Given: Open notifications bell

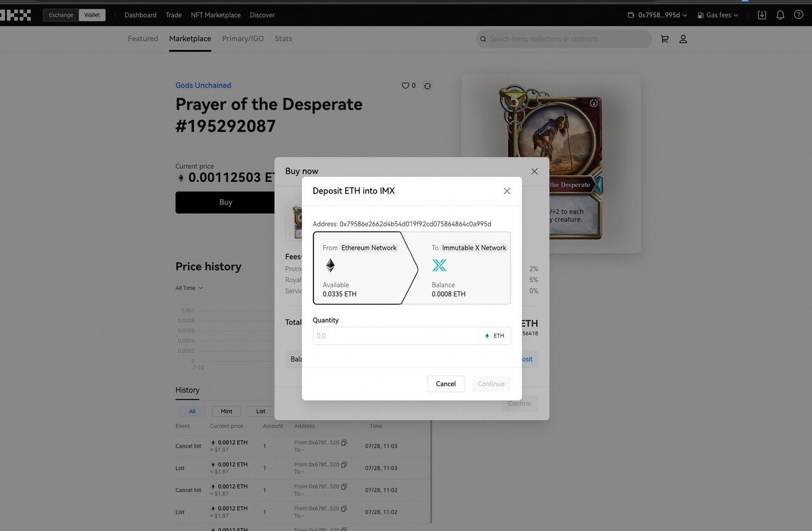Looking at the screenshot, I should 780,15.
